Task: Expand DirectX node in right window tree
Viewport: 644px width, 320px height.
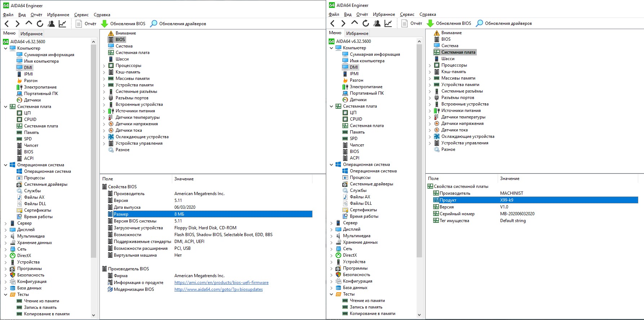Action: [x=331, y=255]
